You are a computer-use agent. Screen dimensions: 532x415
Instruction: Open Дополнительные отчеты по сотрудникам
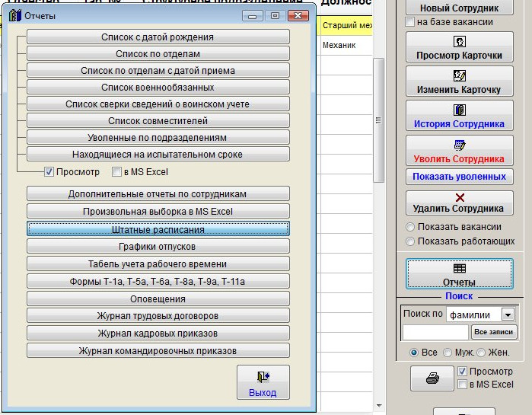coord(158,193)
